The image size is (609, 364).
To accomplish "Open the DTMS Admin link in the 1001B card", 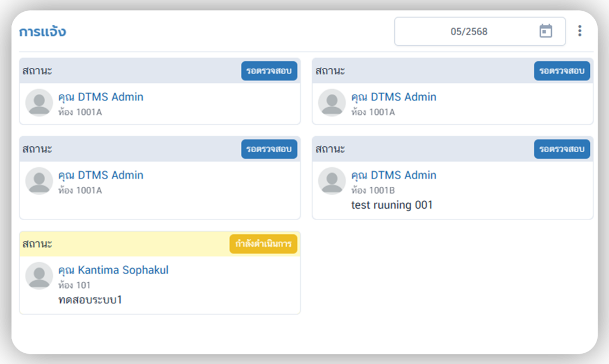I will pyautogui.click(x=394, y=175).
